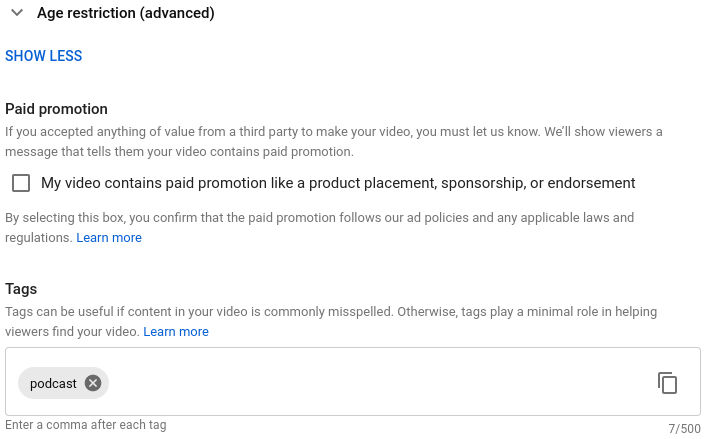Collapse the Age restriction chevron arrow
The height and width of the screenshot is (439, 714).
click(x=17, y=13)
